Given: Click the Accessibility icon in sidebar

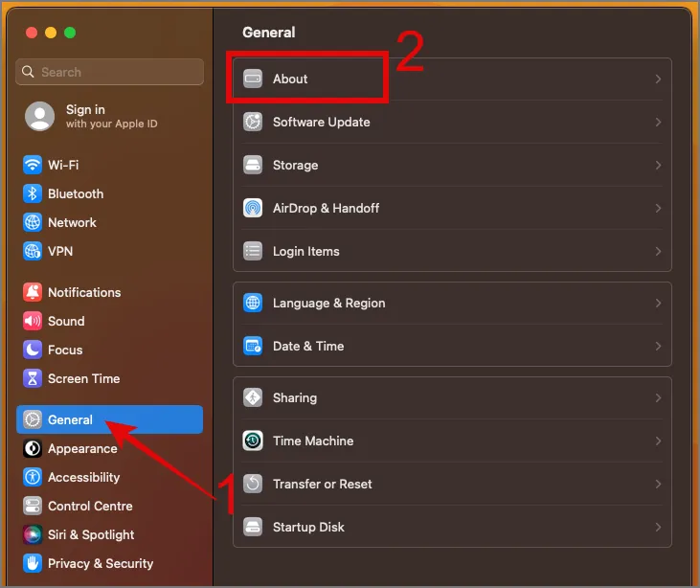Looking at the screenshot, I should point(33,477).
